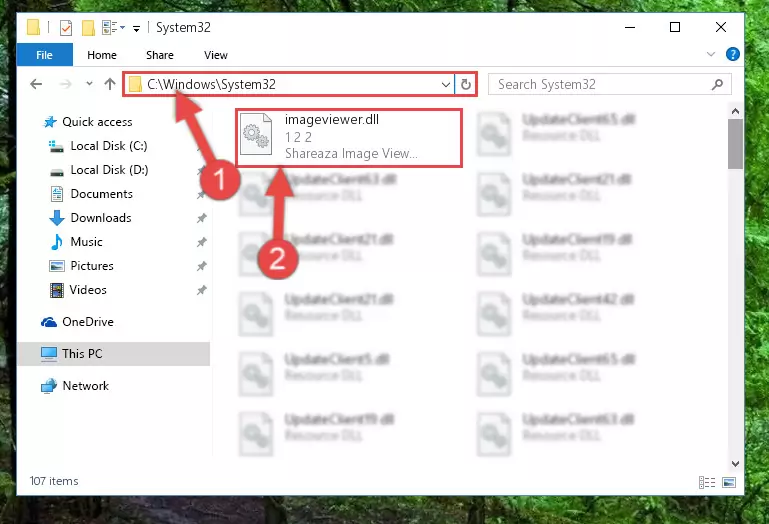Switch to large thumbnails view via status bar icon
This screenshot has width=769, height=524.
click(x=729, y=483)
